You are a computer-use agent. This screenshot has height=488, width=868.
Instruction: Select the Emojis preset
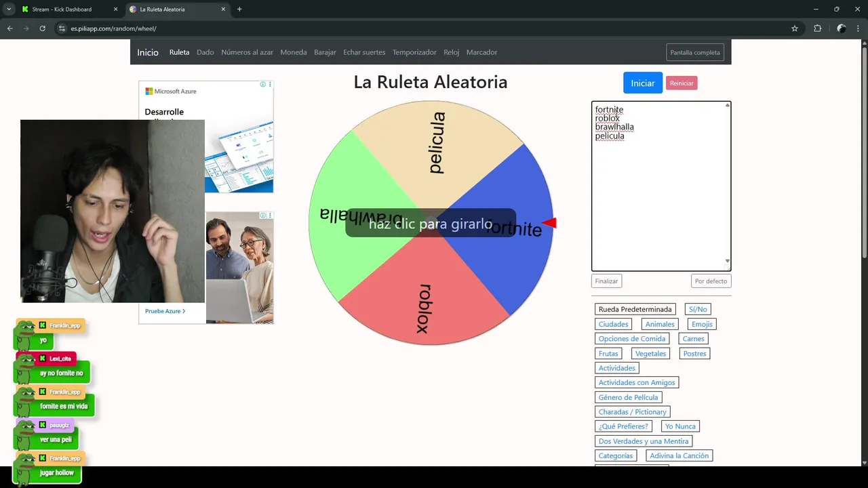click(702, 324)
